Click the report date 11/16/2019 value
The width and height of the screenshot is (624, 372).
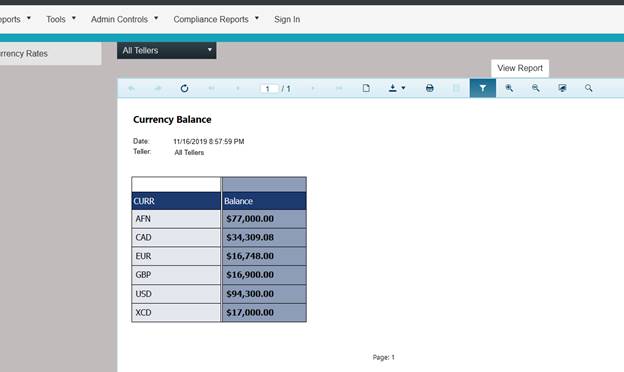click(x=209, y=142)
